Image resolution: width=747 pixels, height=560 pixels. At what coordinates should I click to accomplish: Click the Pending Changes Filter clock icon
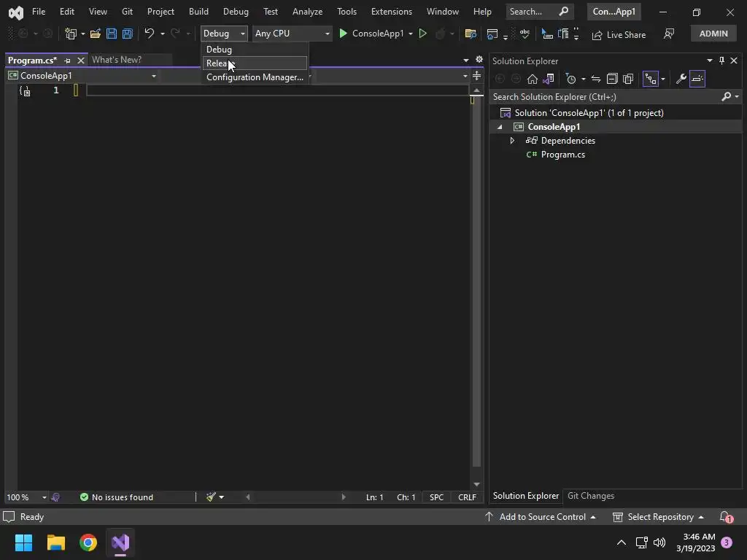[x=570, y=79]
